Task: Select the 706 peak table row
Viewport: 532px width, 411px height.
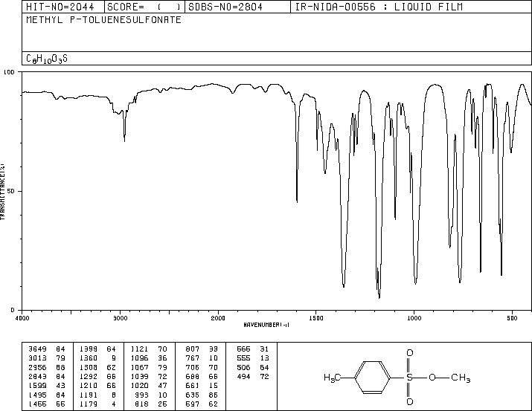Action: pos(202,368)
